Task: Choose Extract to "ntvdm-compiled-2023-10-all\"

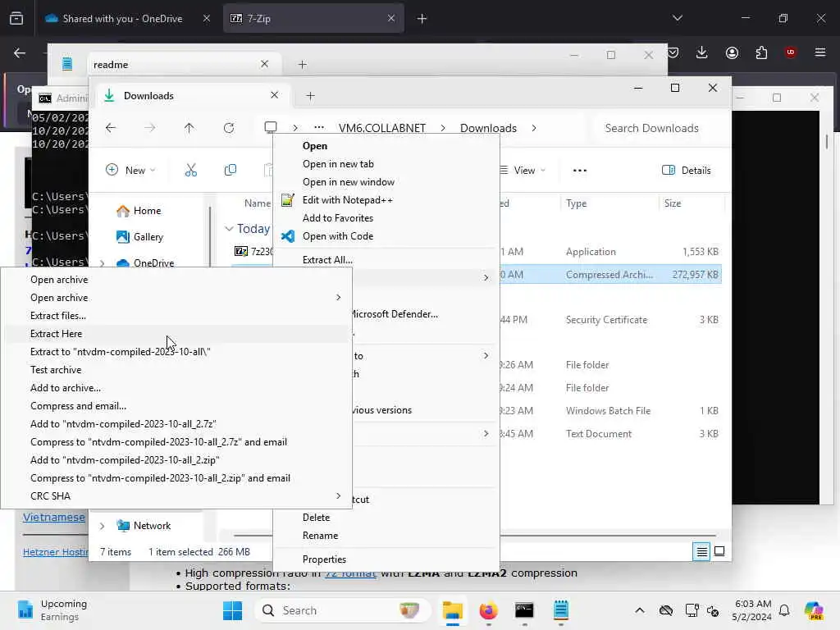Action: click(x=176, y=352)
